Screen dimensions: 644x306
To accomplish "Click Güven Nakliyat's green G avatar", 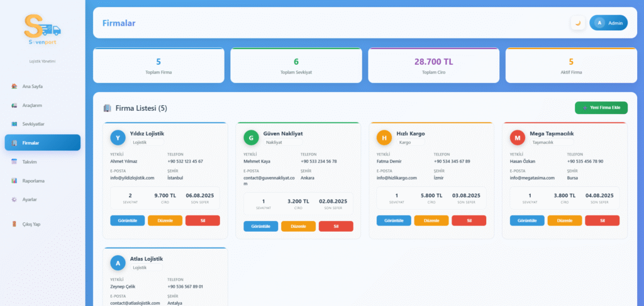I will tap(251, 137).
